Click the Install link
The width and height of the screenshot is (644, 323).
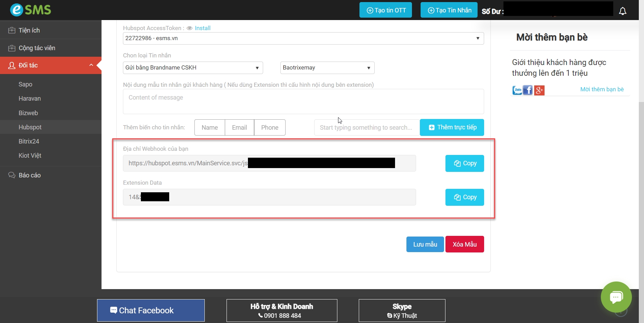tap(202, 28)
